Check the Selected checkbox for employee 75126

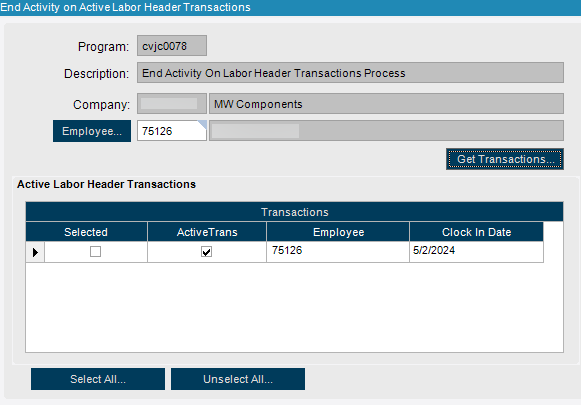click(95, 252)
